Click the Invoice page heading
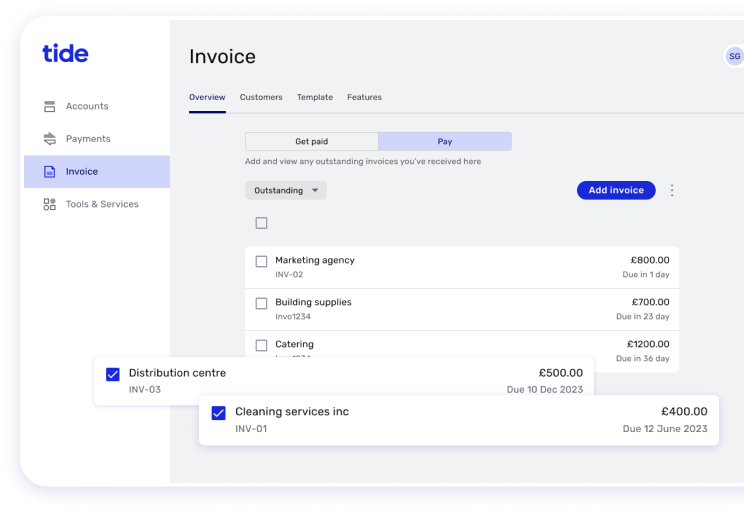The height and width of the screenshot is (511, 744). tap(223, 57)
